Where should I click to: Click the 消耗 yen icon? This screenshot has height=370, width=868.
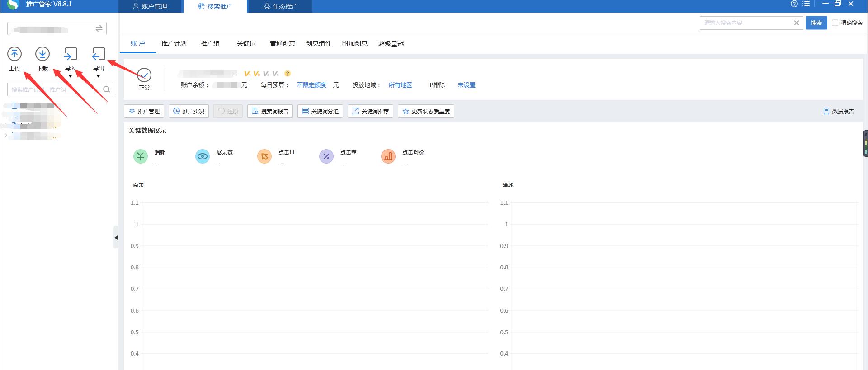(x=141, y=156)
